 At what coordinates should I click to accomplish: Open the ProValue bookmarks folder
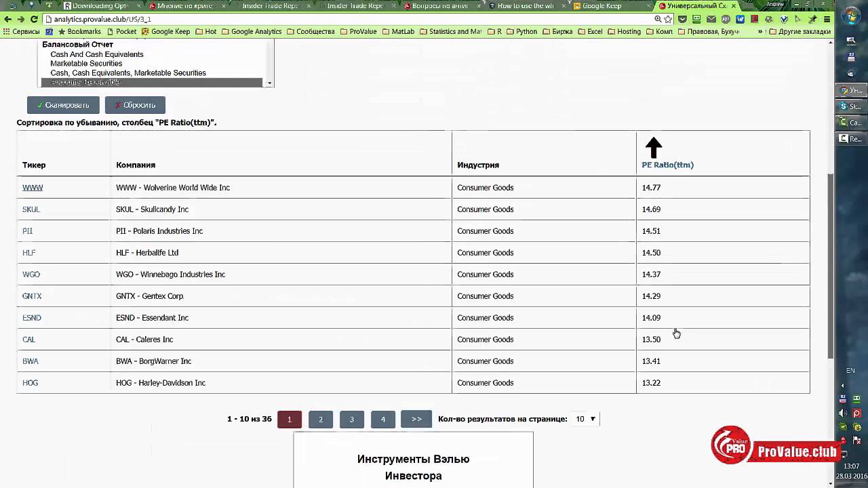(x=357, y=31)
